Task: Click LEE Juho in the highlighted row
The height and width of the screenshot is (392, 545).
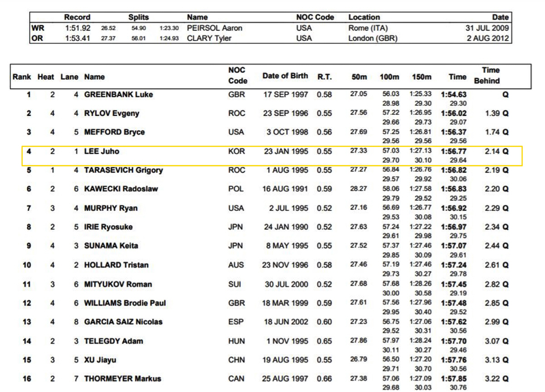Action: pyautogui.click(x=102, y=152)
